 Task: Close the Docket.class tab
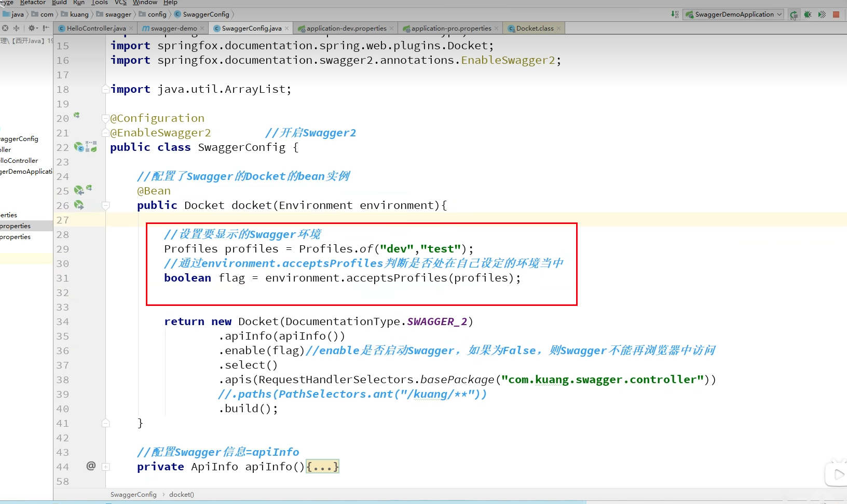pyautogui.click(x=558, y=29)
